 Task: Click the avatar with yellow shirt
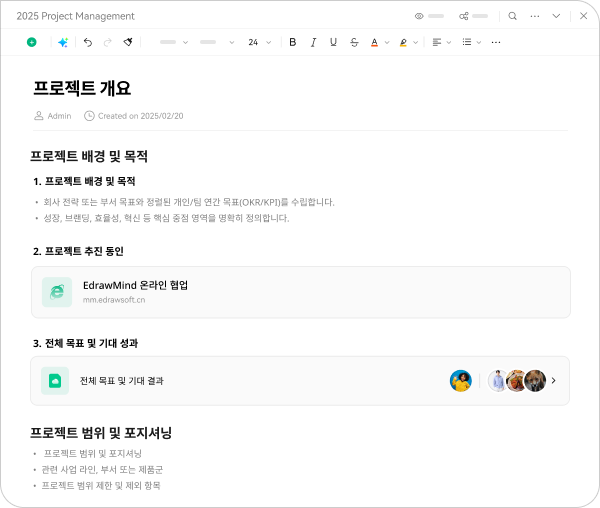pos(461,381)
